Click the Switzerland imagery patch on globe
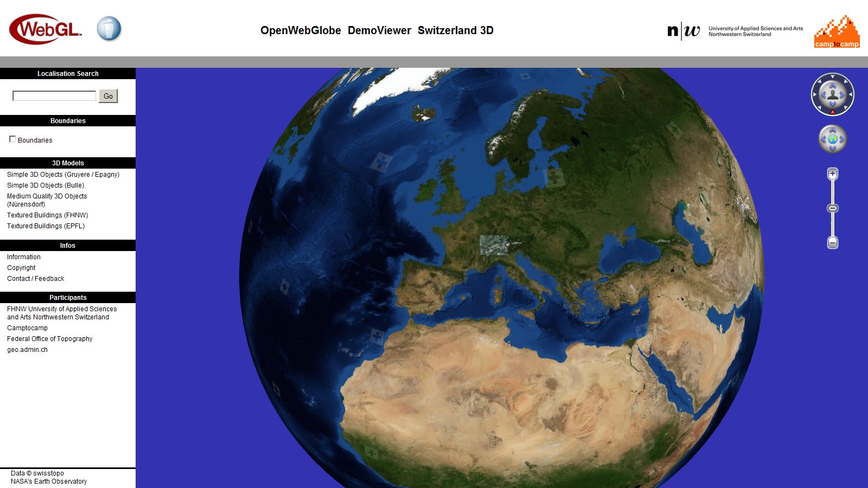This screenshot has height=488, width=868. (x=494, y=245)
